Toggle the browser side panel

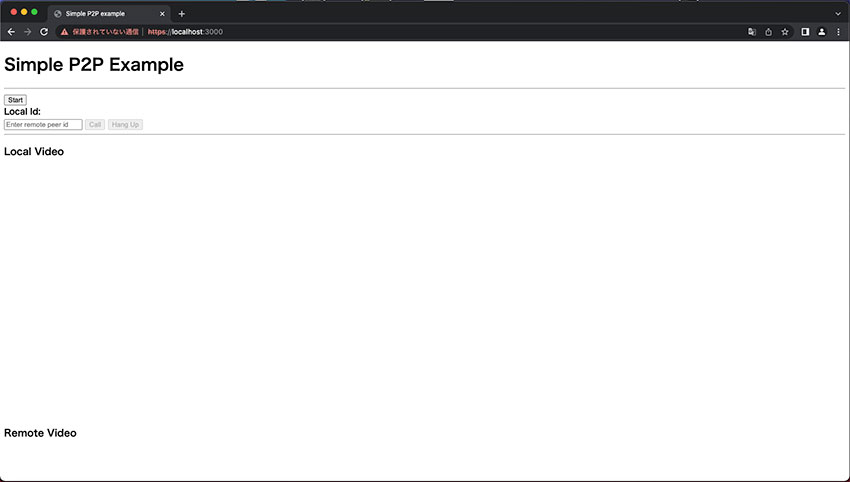click(805, 32)
